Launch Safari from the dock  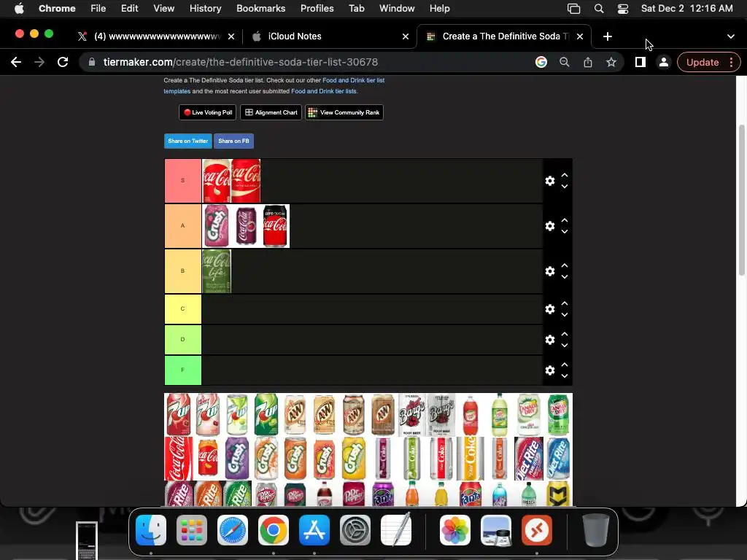coord(233,530)
